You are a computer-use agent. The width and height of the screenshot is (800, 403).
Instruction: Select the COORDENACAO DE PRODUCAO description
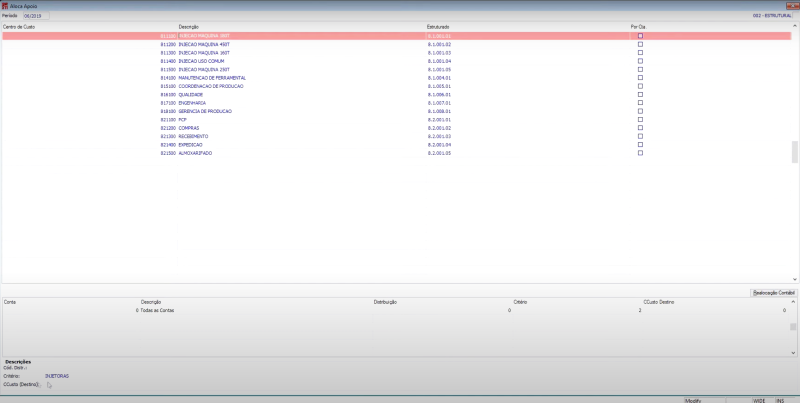point(211,86)
